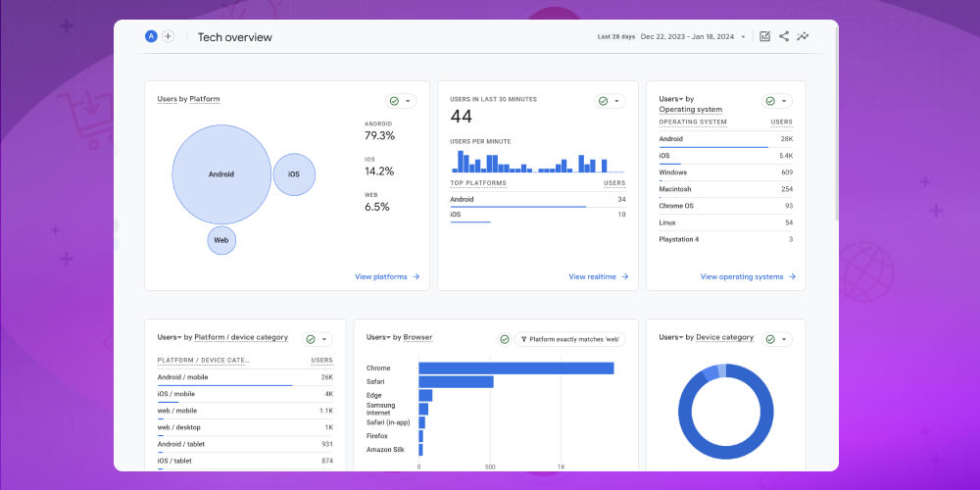Image resolution: width=980 pixels, height=490 pixels.
Task: Click the Chrome bar in browser chart
Action: point(516,368)
